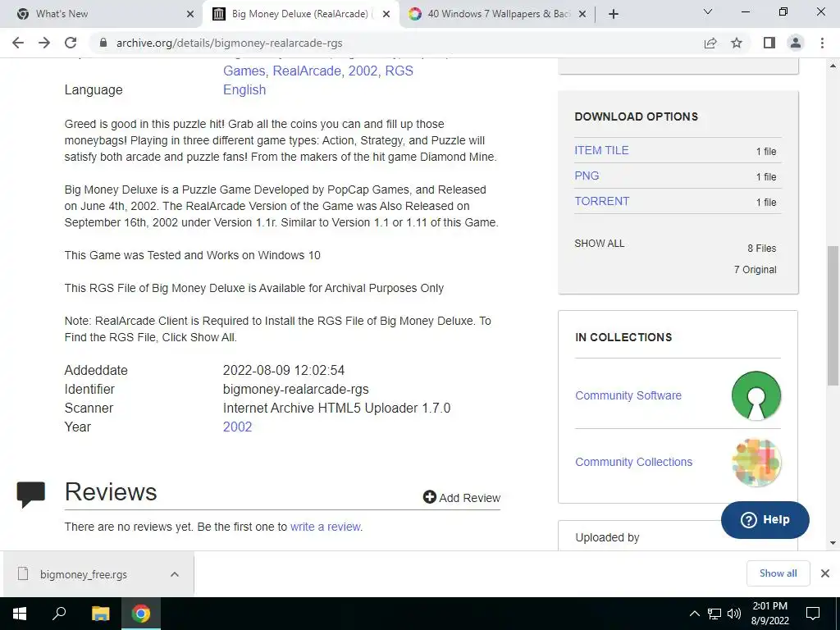Close the What's New tab

[x=190, y=14]
